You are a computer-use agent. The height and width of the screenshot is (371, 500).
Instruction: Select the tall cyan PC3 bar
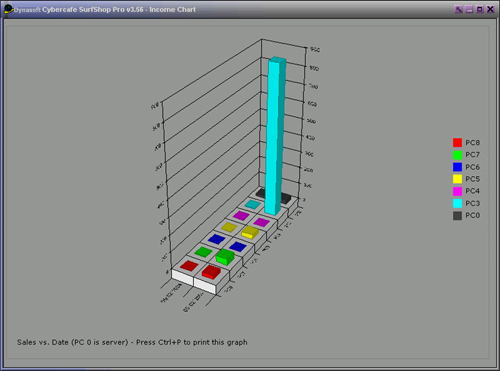click(276, 136)
